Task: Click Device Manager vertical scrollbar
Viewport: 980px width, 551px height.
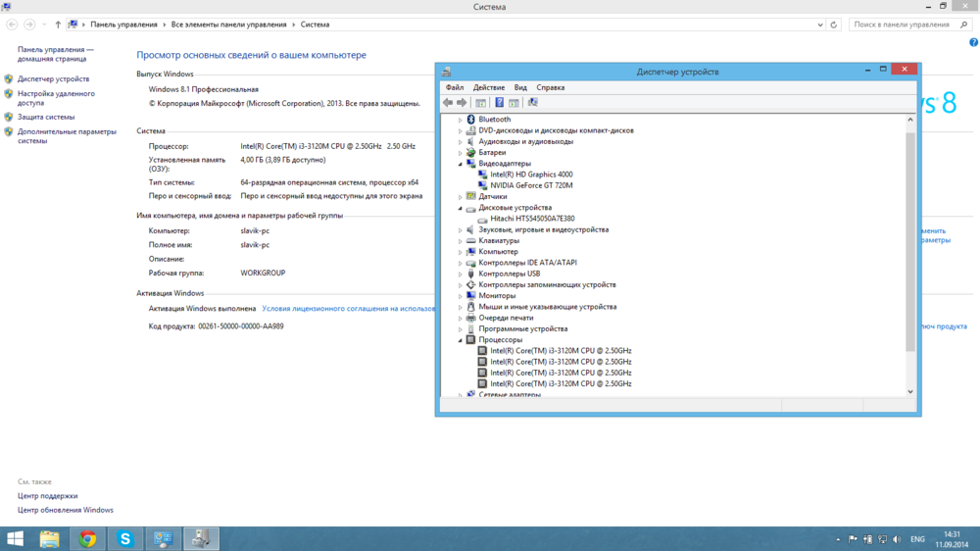Action: pyautogui.click(x=910, y=242)
